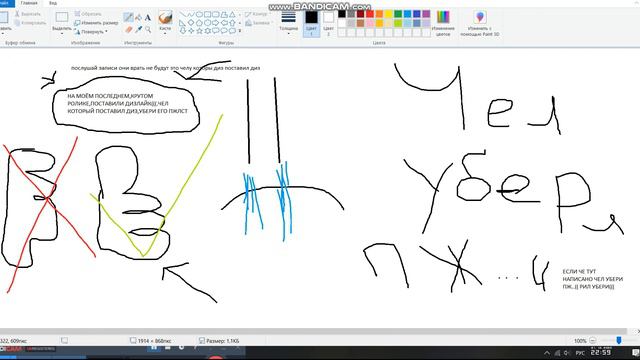Open the Кисти brushes dropdown arrow
Viewport: 640px width, 360px height.
(x=165, y=33)
